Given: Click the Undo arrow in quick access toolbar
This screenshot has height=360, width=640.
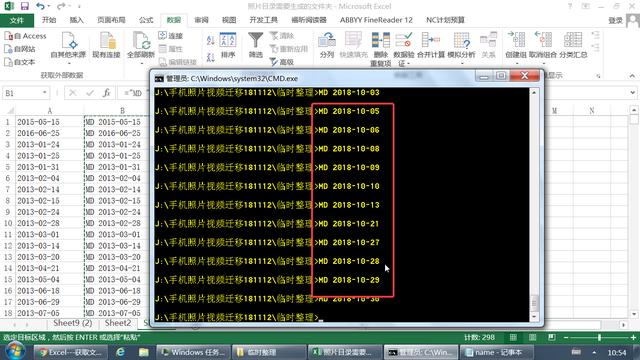Looking at the screenshot, I should tap(40, 6).
